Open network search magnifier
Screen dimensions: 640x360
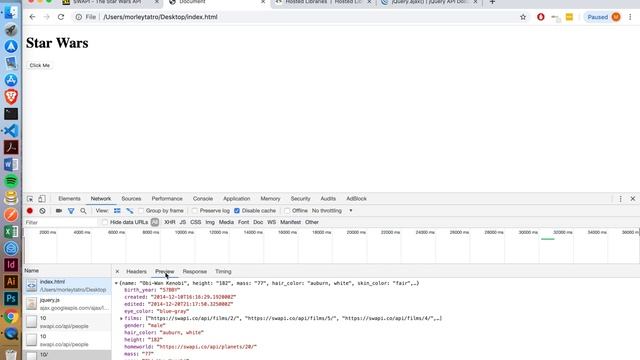83,211
